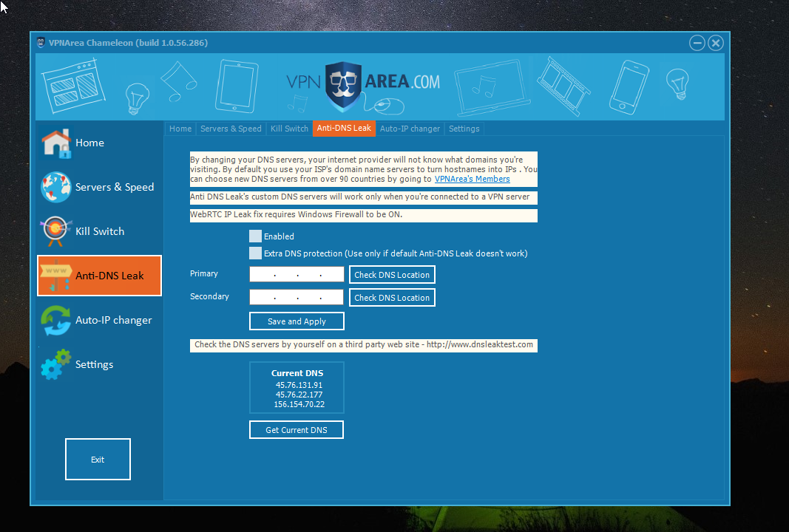The height and width of the screenshot is (532, 789).
Task: Click DNS address 45.76.22.177
Action: [x=299, y=395]
